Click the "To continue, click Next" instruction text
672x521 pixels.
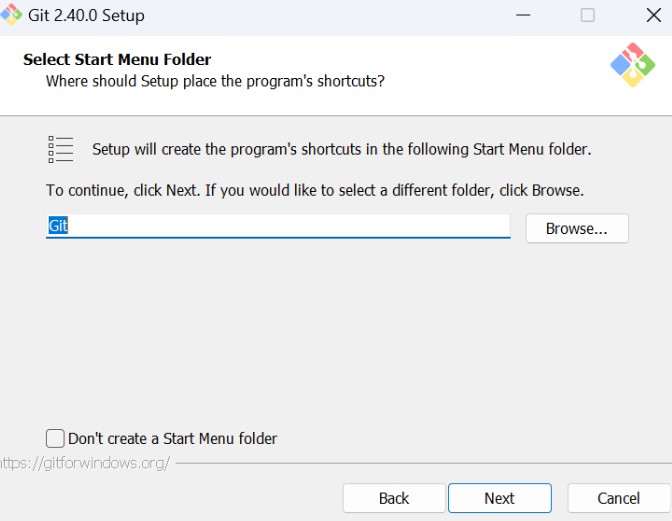[x=314, y=189]
